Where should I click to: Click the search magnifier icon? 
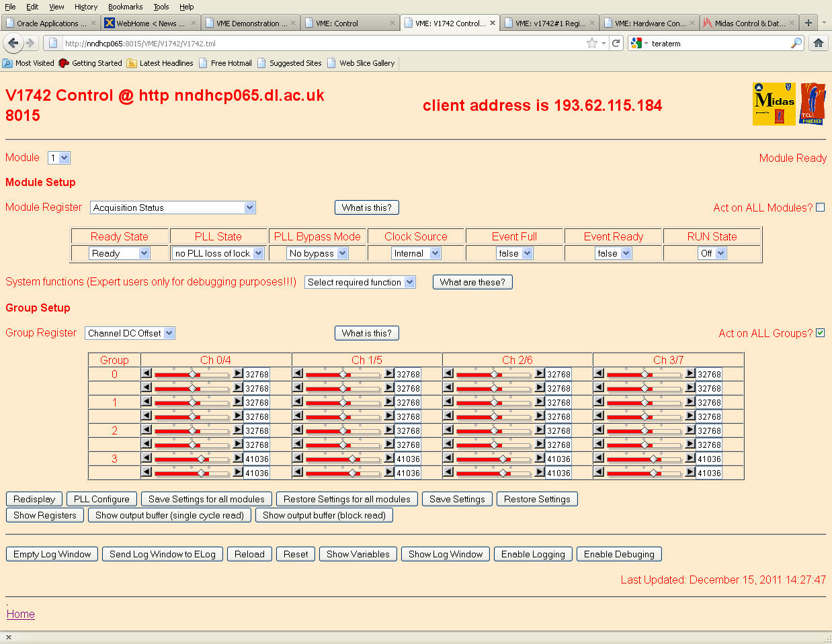coord(796,43)
